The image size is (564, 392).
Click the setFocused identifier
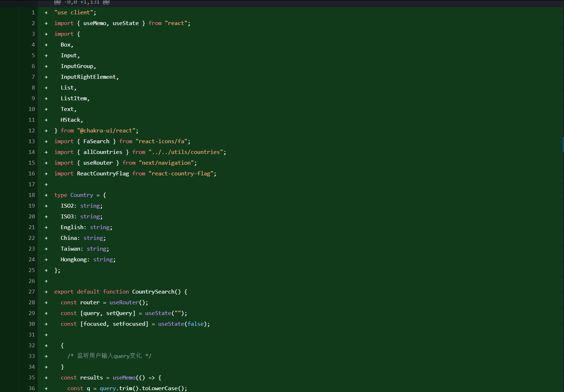(x=129, y=324)
